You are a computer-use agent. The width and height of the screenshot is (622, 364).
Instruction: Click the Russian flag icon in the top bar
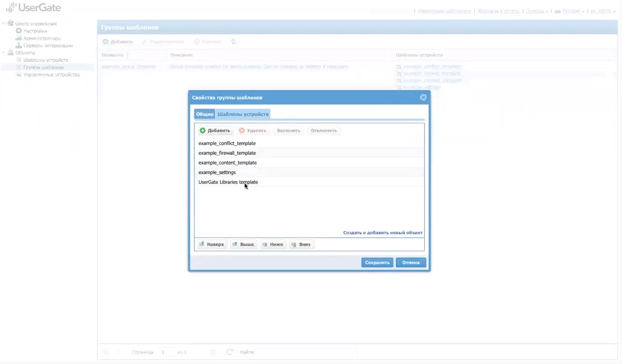(x=557, y=11)
